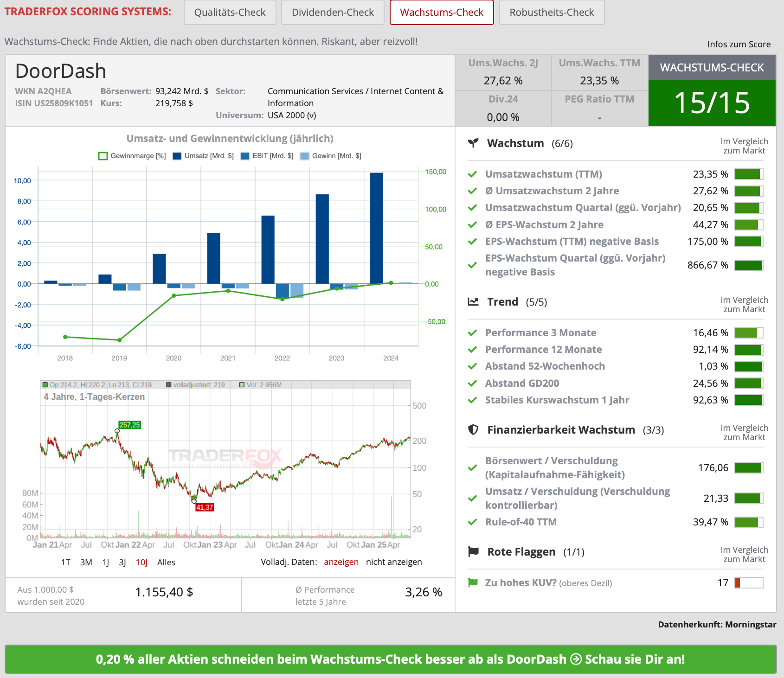
Task: Click the 41,37 low marker on price chart
Action: (x=205, y=507)
